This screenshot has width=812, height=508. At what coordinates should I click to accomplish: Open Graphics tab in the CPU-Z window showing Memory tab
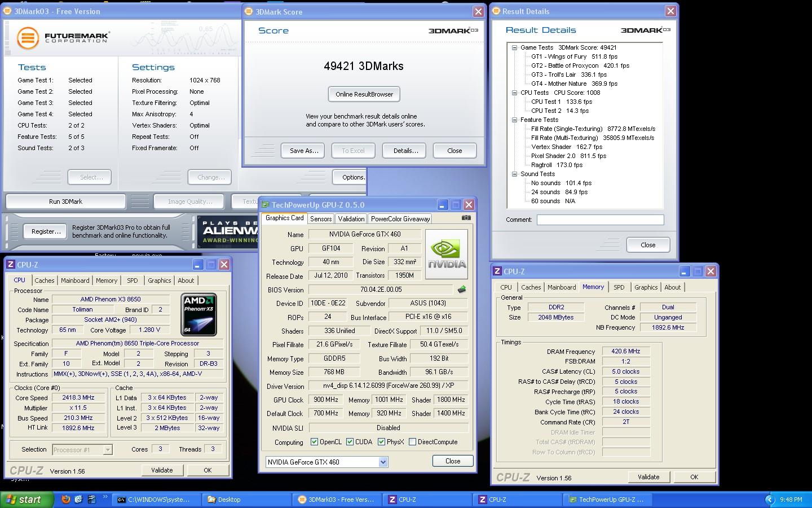[x=646, y=287]
